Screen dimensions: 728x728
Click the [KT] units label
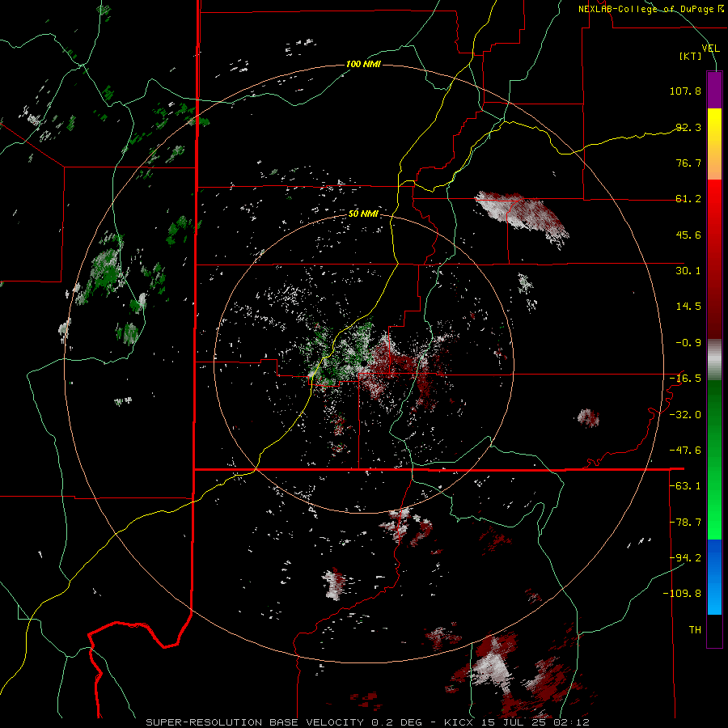[691, 56]
